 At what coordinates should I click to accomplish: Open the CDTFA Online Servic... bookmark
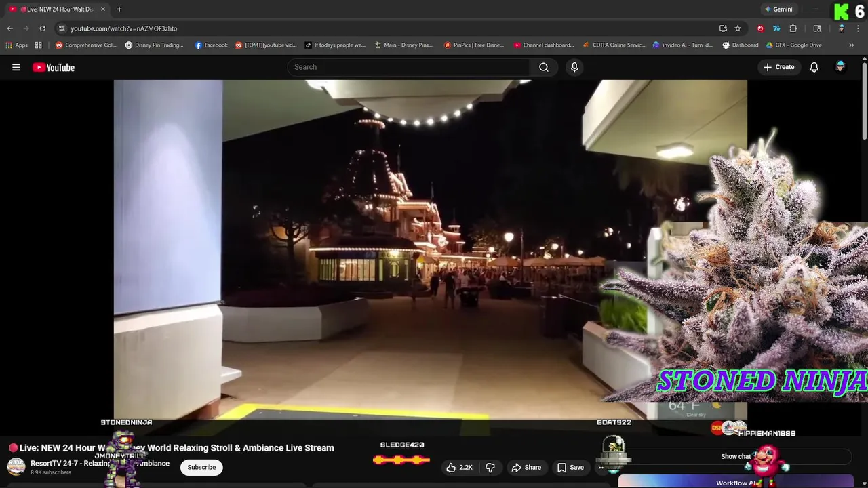[x=614, y=45]
